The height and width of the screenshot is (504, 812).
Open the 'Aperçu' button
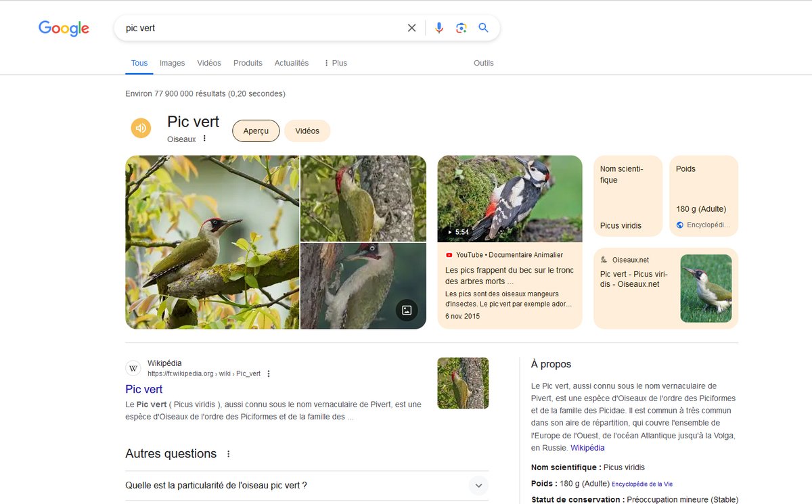point(256,131)
